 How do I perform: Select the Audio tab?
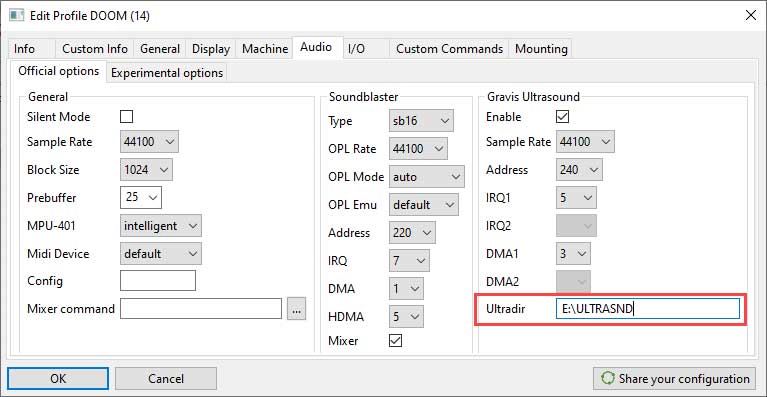click(x=317, y=47)
